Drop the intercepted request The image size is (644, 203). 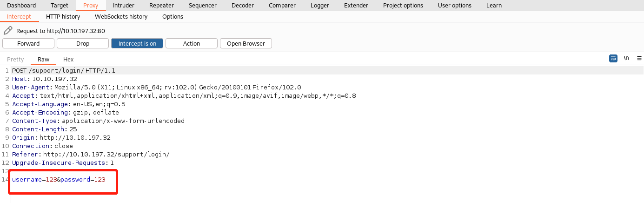click(83, 43)
